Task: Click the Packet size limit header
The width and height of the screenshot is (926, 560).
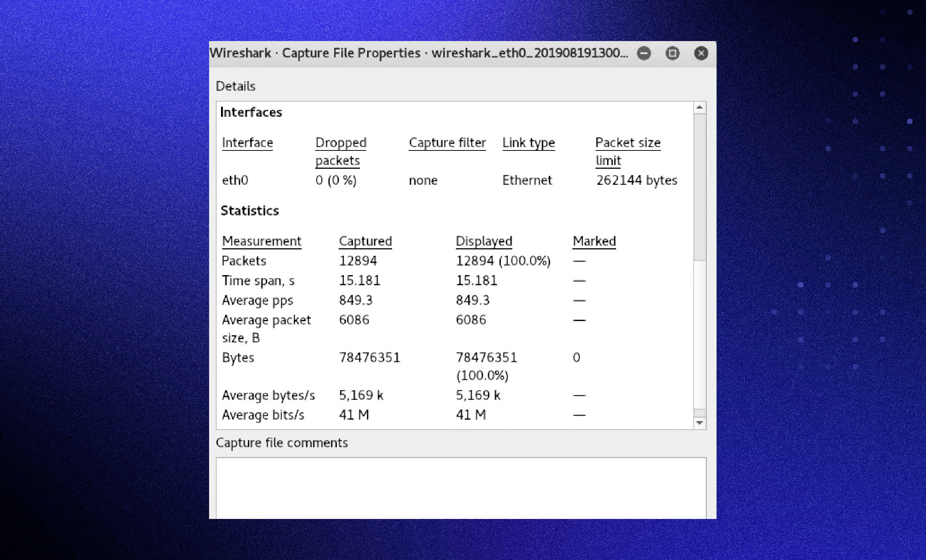Action: click(628, 143)
